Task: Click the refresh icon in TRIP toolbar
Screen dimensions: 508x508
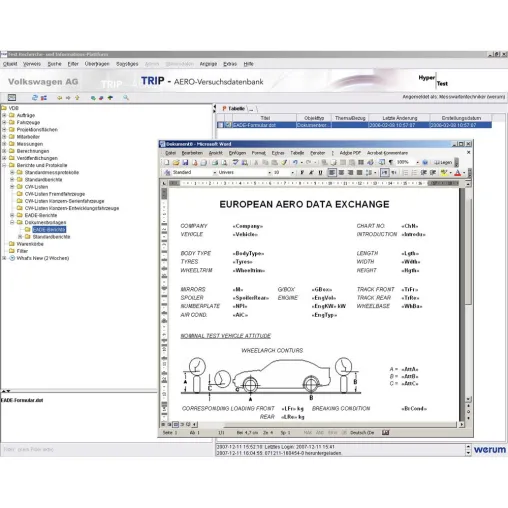Action: [35, 98]
